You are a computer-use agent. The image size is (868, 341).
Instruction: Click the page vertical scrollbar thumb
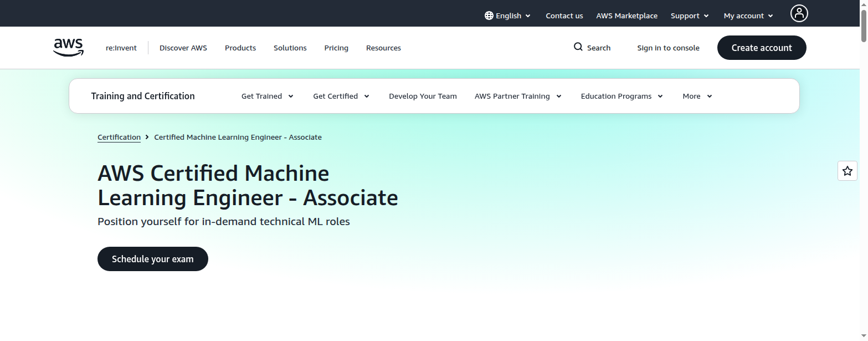[864, 25]
